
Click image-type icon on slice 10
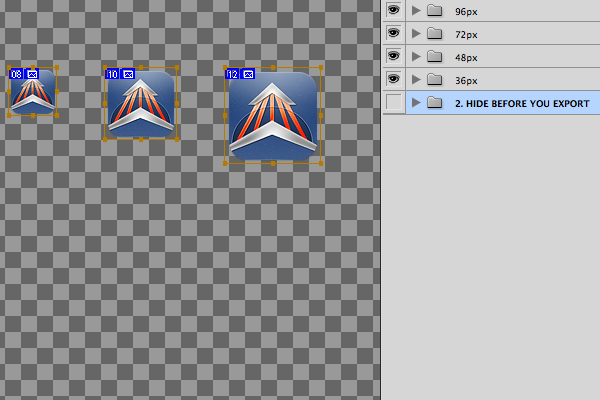[128, 74]
